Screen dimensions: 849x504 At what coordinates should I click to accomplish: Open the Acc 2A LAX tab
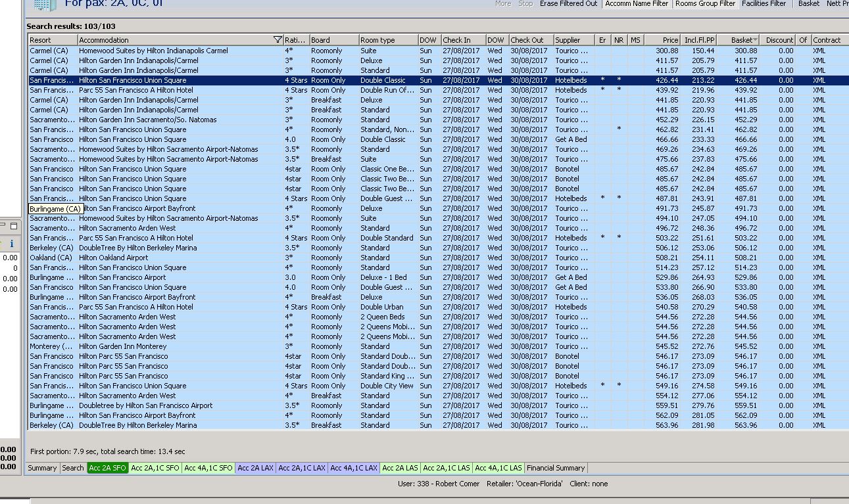pos(255,468)
